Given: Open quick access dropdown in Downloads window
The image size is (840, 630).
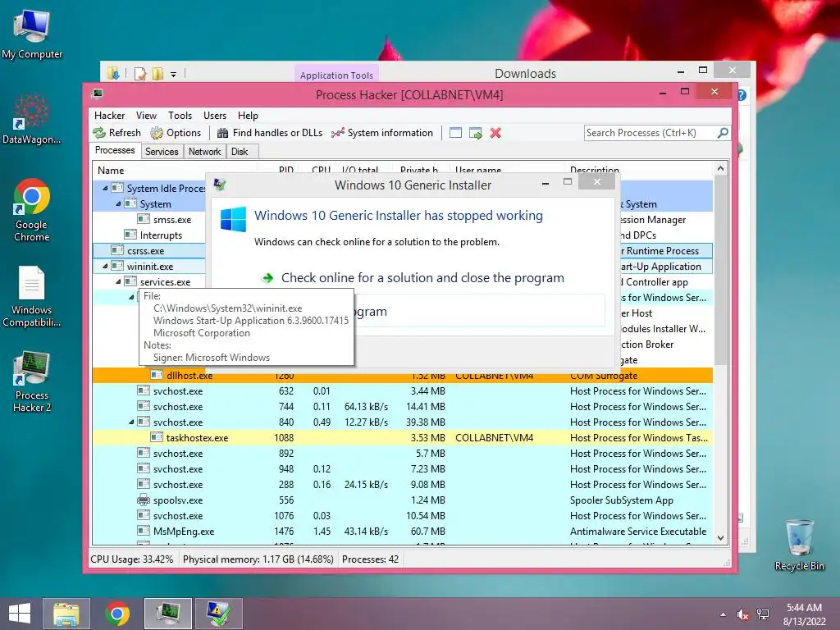Looking at the screenshot, I should (174, 75).
